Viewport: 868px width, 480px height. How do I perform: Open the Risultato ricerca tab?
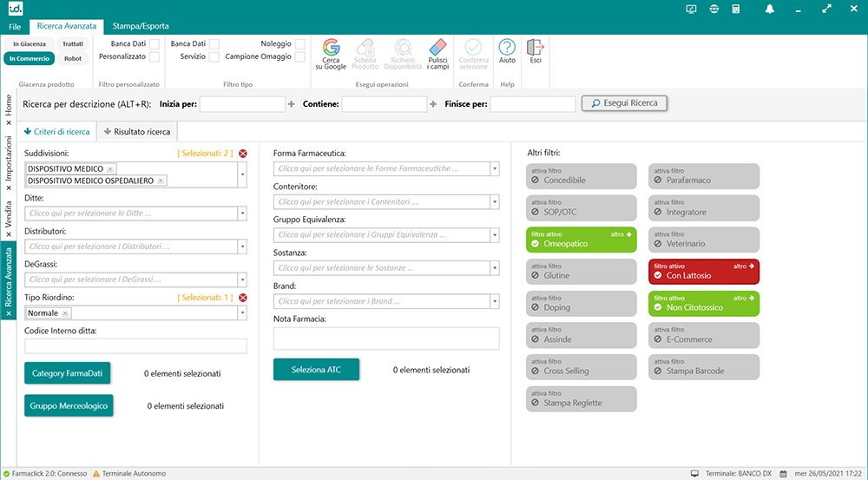tap(137, 132)
